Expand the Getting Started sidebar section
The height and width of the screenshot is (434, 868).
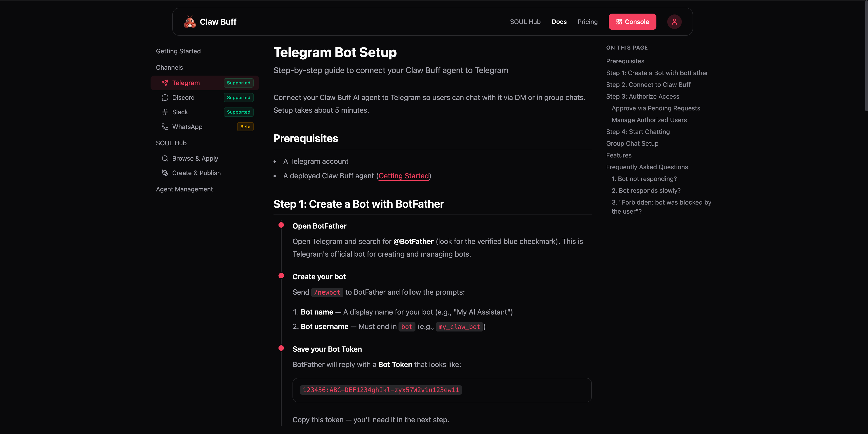point(178,51)
